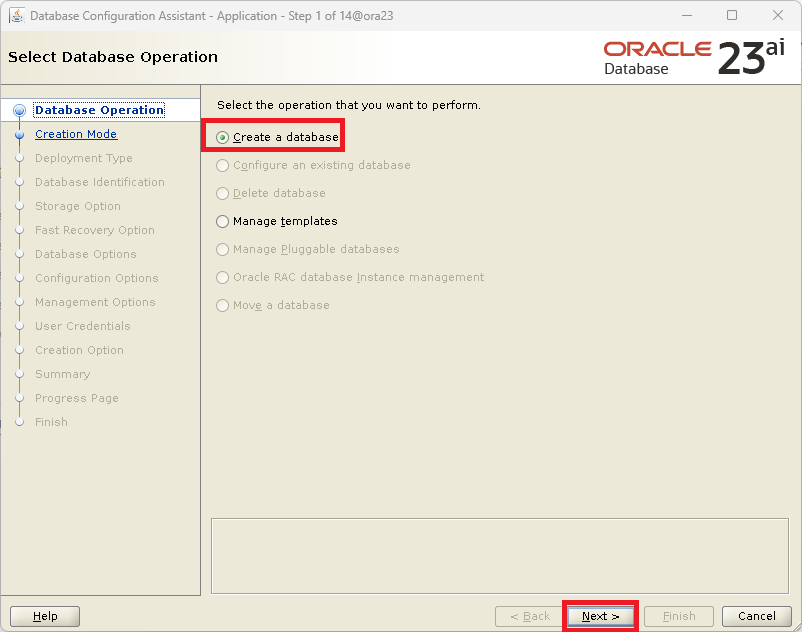Cancel the database configuration wizard
The width and height of the screenshot is (802, 632).
point(756,616)
